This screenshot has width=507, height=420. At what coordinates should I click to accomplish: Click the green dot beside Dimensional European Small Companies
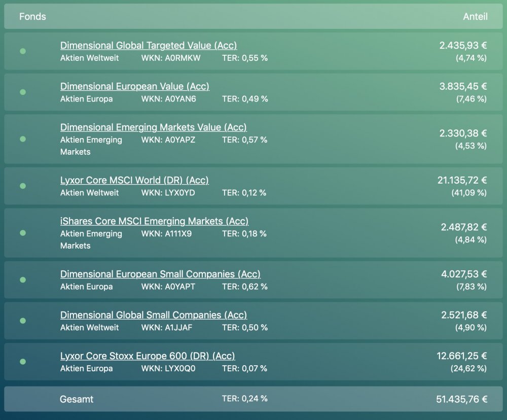point(23,280)
